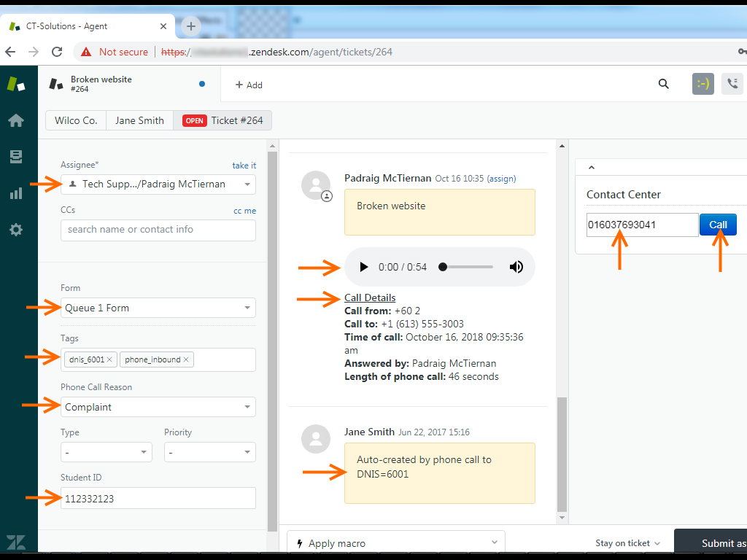Click the Zendesk Z logo at sidebar bottom

click(16, 542)
